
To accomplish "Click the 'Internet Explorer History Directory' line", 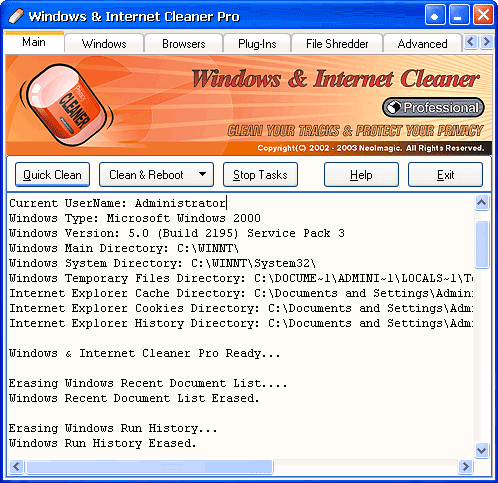I will click(x=241, y=323).
